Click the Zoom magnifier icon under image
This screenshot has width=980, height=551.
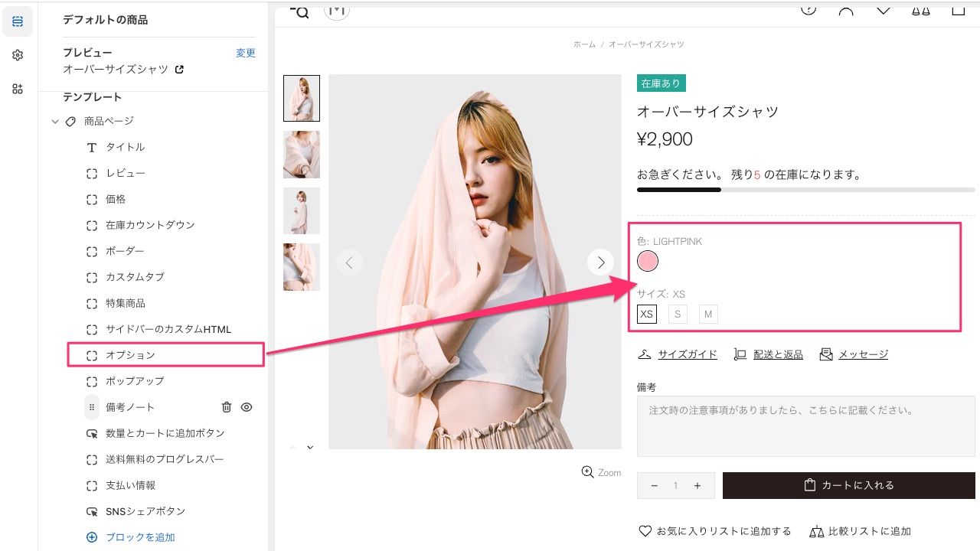[x=587, y=472]
